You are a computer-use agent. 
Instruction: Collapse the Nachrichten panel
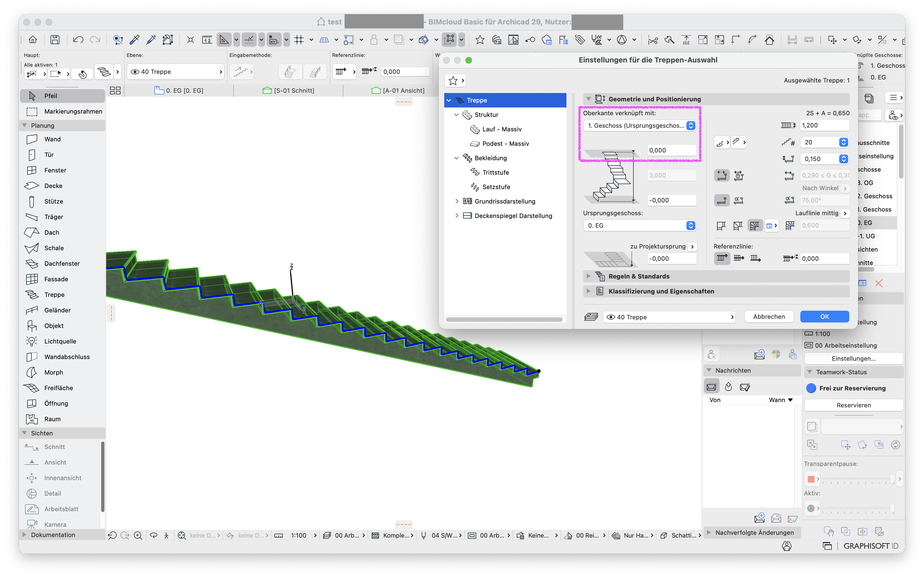click(709, 370)
